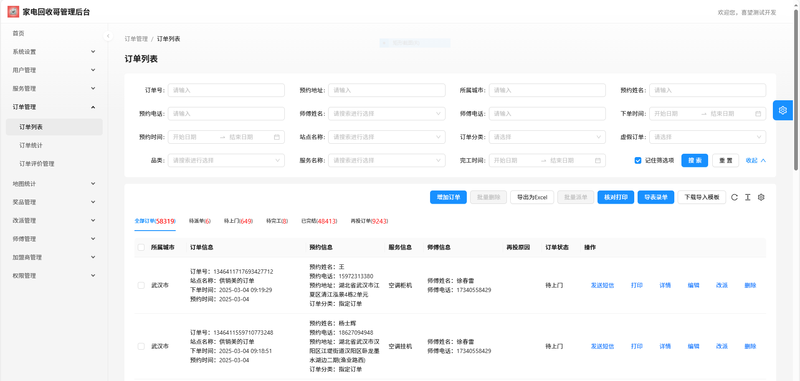The width and height of the screenshot is (800, 381).
Task: Open column settings gear in table toolbar
Action: pos(761,197)
